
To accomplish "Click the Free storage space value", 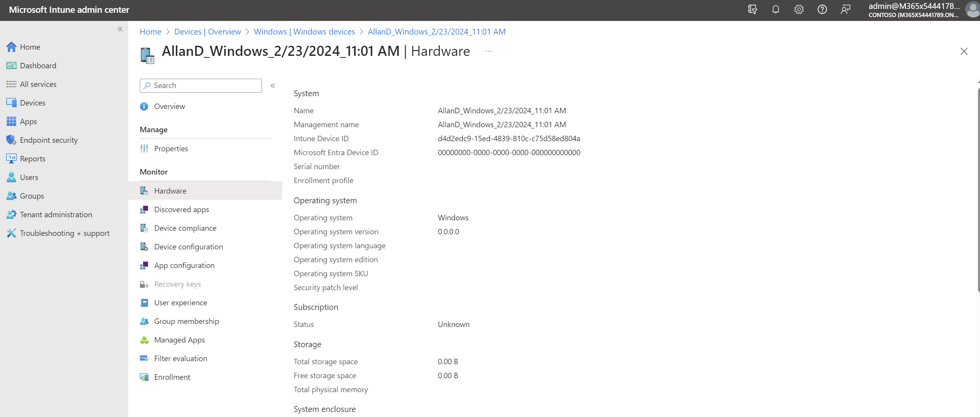I will 448,375.
